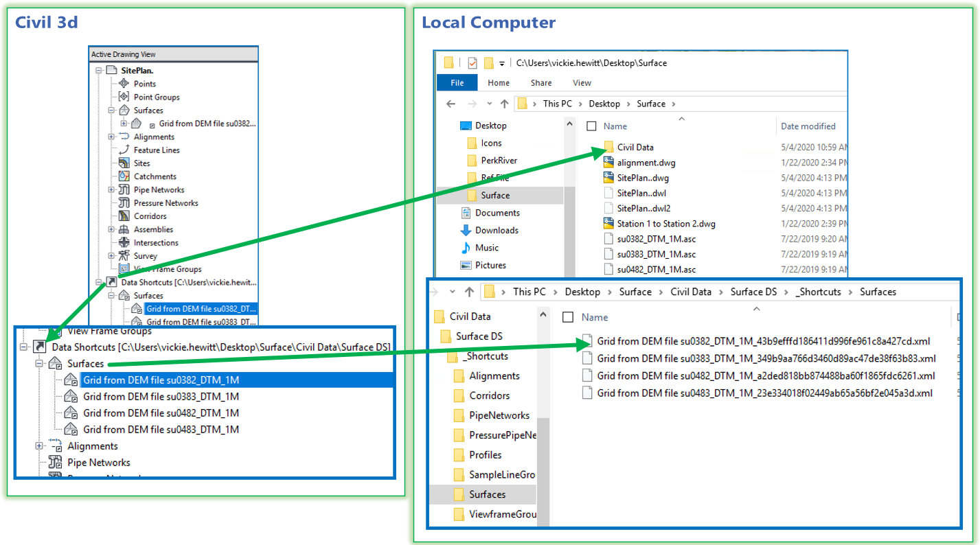Sort by Date modified column header

(x=808, y=126)
